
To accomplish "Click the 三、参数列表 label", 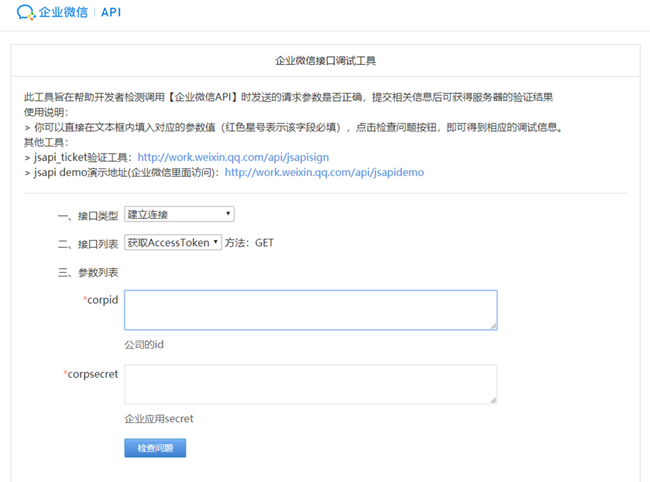I will point(88,272).
